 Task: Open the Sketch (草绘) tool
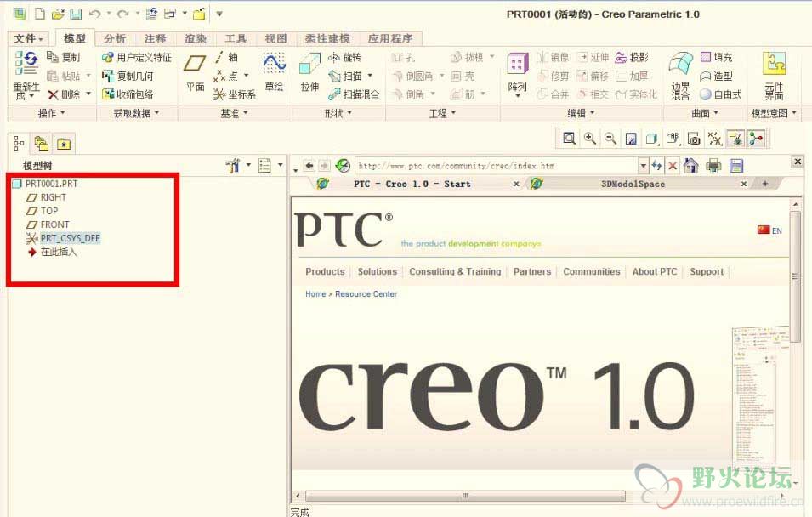pyautogui.click(x=274, y=72)
